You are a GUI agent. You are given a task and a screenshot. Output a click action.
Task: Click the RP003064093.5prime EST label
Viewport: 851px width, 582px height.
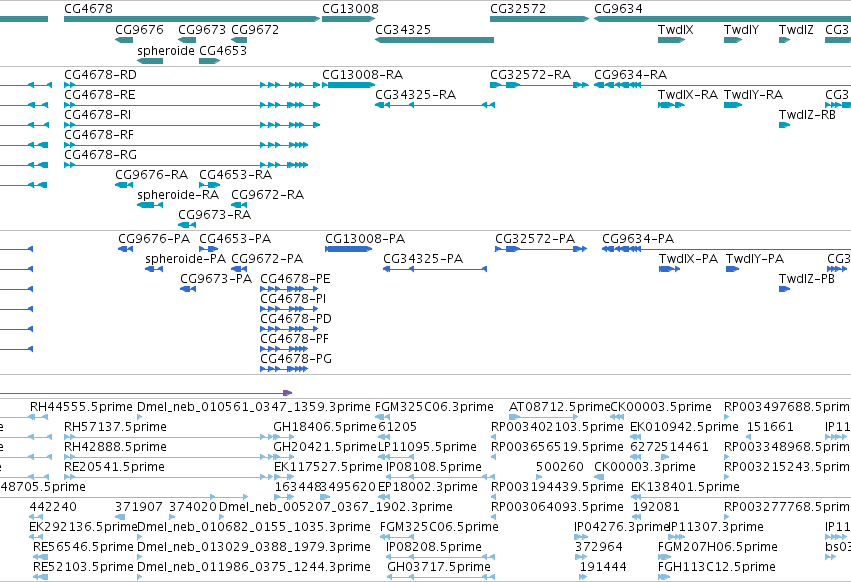pos(557,507)
